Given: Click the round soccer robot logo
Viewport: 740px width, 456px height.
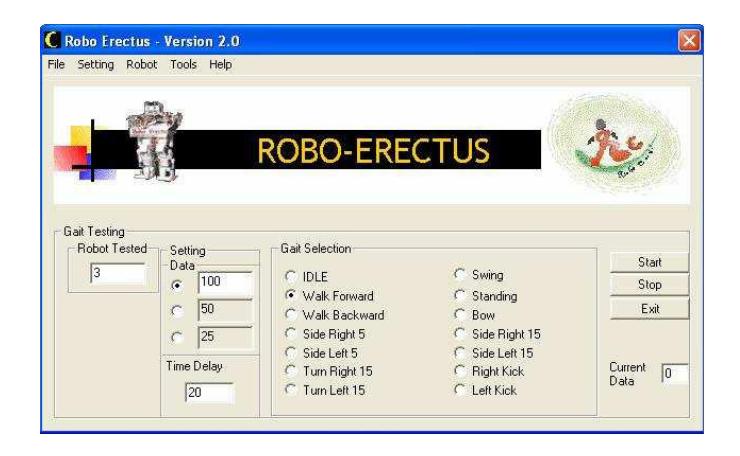Looking at the screenshot, I should 614,143.
